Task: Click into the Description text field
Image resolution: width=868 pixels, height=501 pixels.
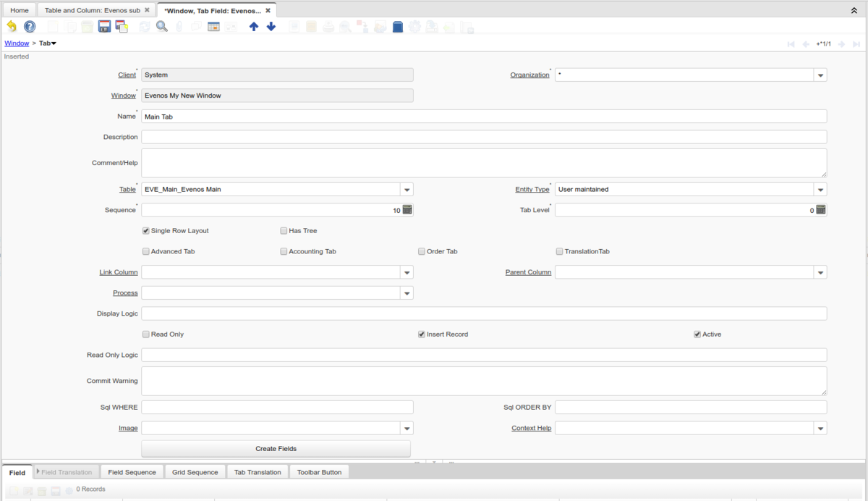Action: (x=483, y=137)
